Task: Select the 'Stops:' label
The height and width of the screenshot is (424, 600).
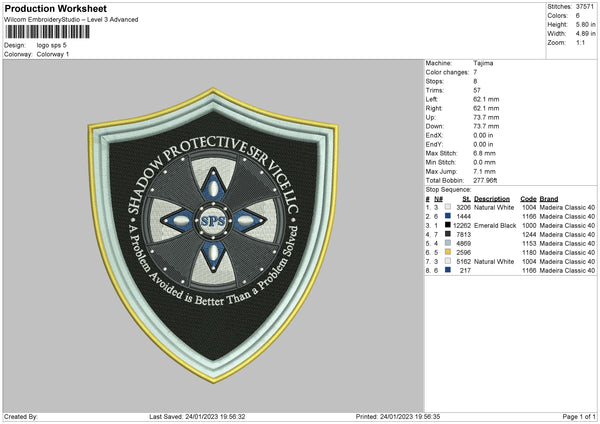Action: (435, 81)
